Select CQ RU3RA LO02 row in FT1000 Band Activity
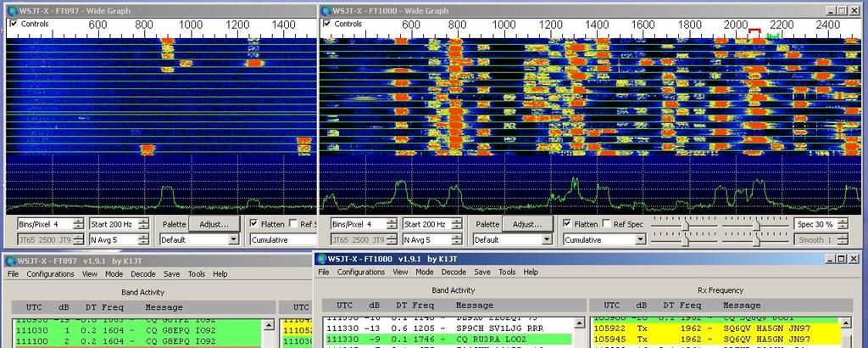 (449, 339)
